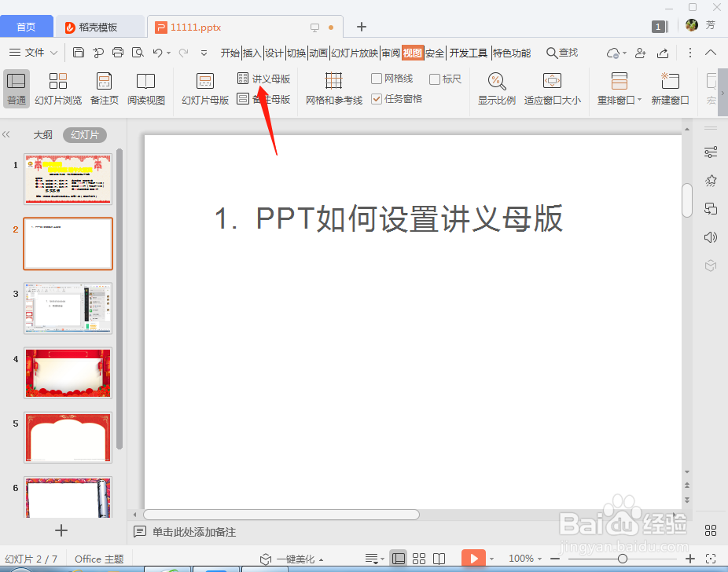Viewport: 728px width, 572px height.
Task: Enable the Gridlines checkbox (网格线)
Action: click(x=377, y=79)
